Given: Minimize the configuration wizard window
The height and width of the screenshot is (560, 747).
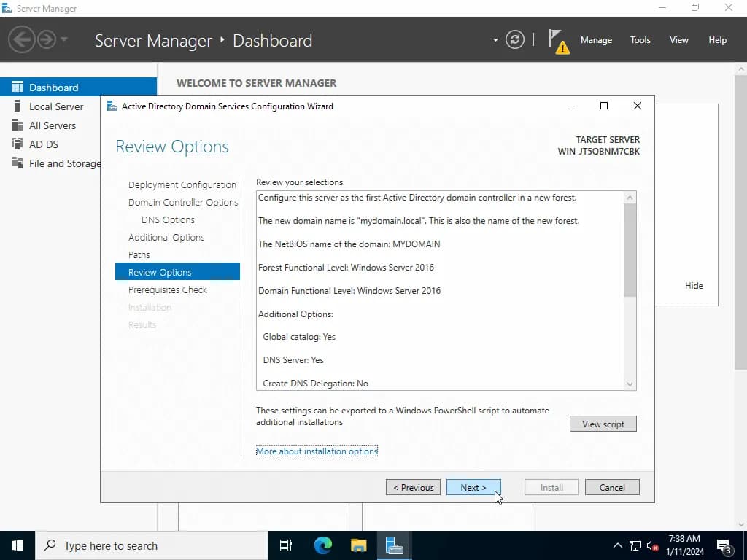Looking at the screenshot, I should click(x=571, y=106).
